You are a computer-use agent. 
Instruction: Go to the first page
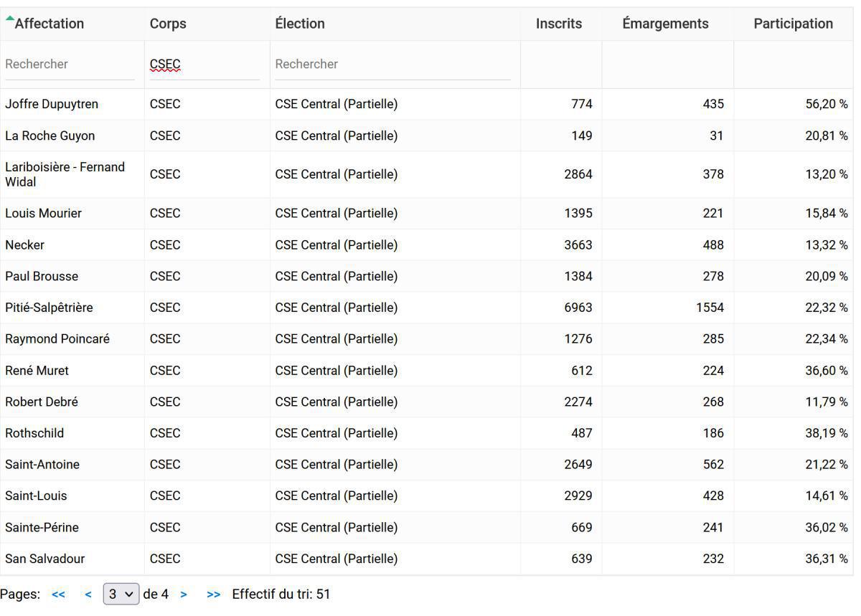pos(58,594)
